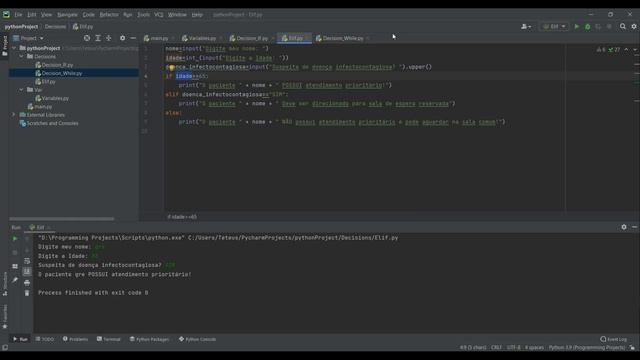Click the print icon in Run console
The image size is (640, 360).
(x=27, y=282)
